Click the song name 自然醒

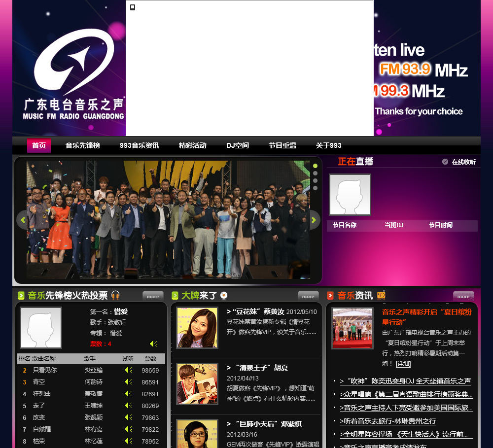tap(42, 429)
